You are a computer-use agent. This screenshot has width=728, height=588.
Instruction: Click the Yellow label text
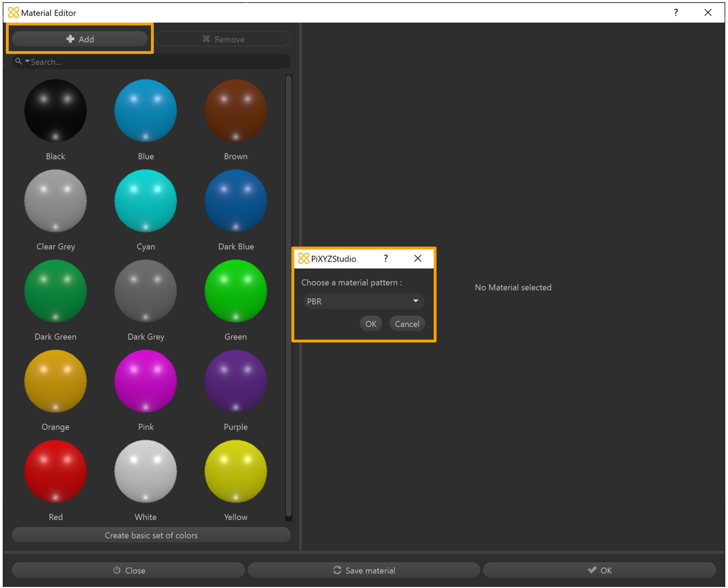(236, 517)
